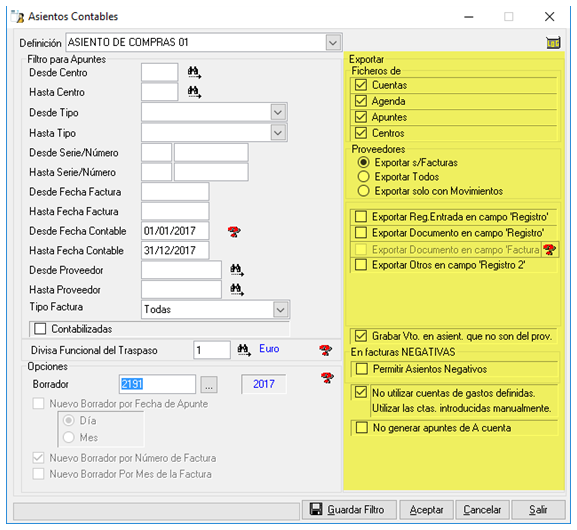Viewport: 577px width, 530px height.
Task: Click binoculars search icon for Hasta Centro
Action: point(194,92)
